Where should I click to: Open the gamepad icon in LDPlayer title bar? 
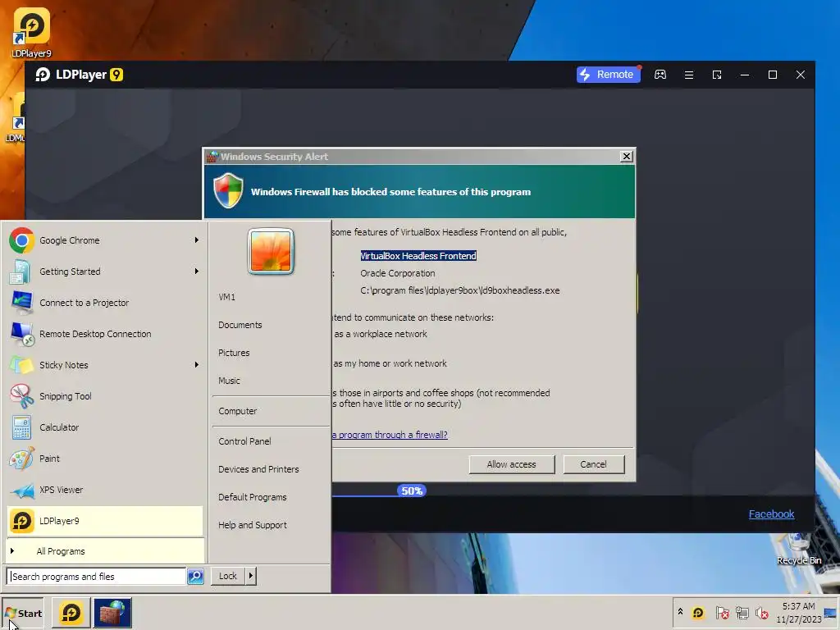660,75
